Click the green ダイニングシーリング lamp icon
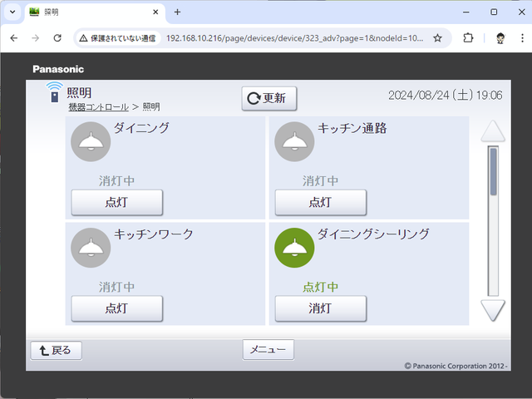 294,248
